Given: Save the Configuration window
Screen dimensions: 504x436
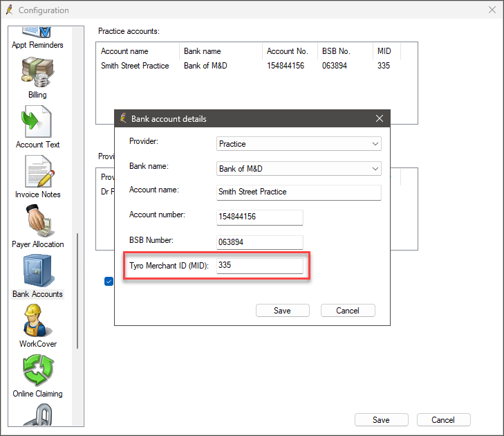Looking at the screenshot, I should click(x=381, y=420).
